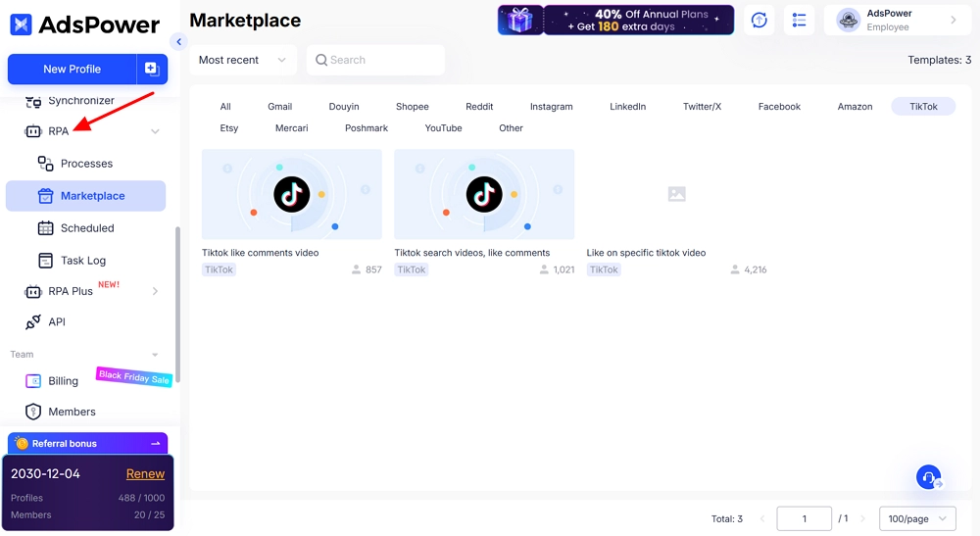Click the Marketplace basket icon
The width and height of the screenshot is (980, 536).
click(46, 196)
